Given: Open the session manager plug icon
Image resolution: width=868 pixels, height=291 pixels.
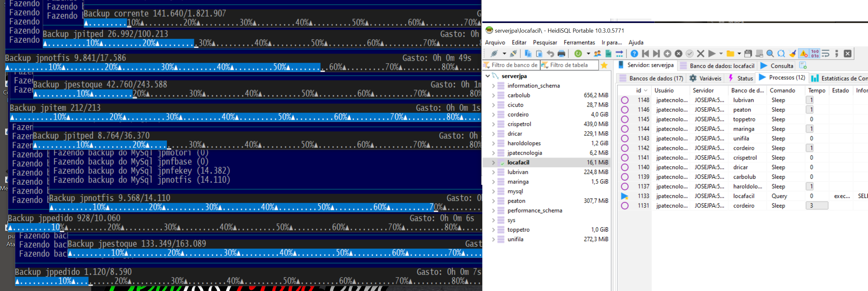Looking at the screenshot, I should click(x=494, y=53).
